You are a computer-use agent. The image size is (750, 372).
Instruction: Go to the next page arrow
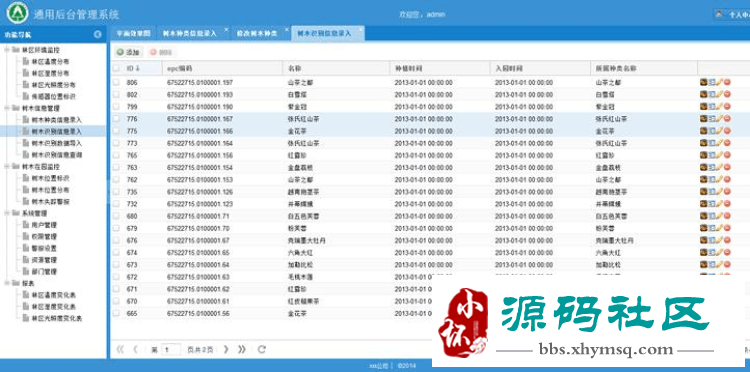click(226, 350)
